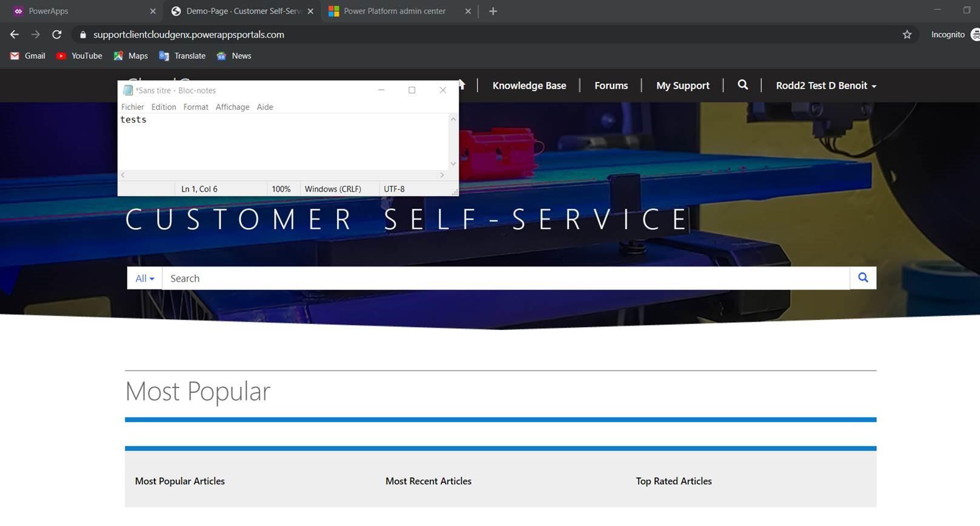Open the Gmail bookmark
Screen dimensions: 980x526
tap(28, 56)
